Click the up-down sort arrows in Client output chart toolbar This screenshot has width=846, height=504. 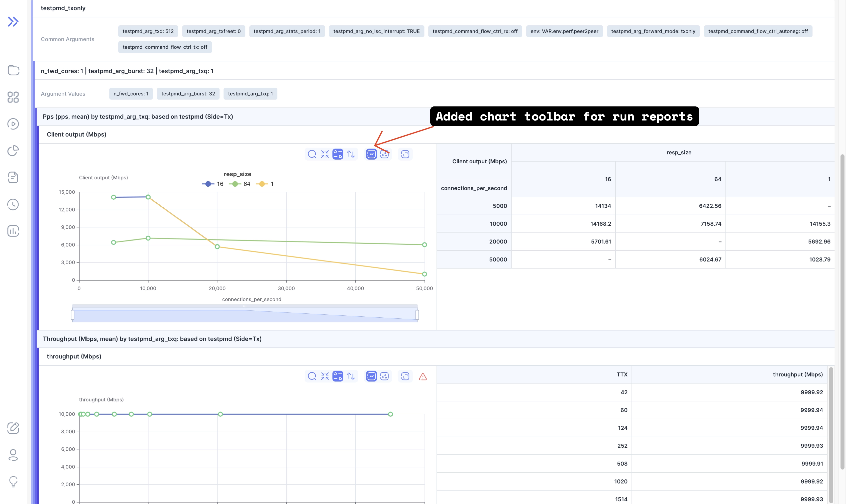[x=351, y=154]
